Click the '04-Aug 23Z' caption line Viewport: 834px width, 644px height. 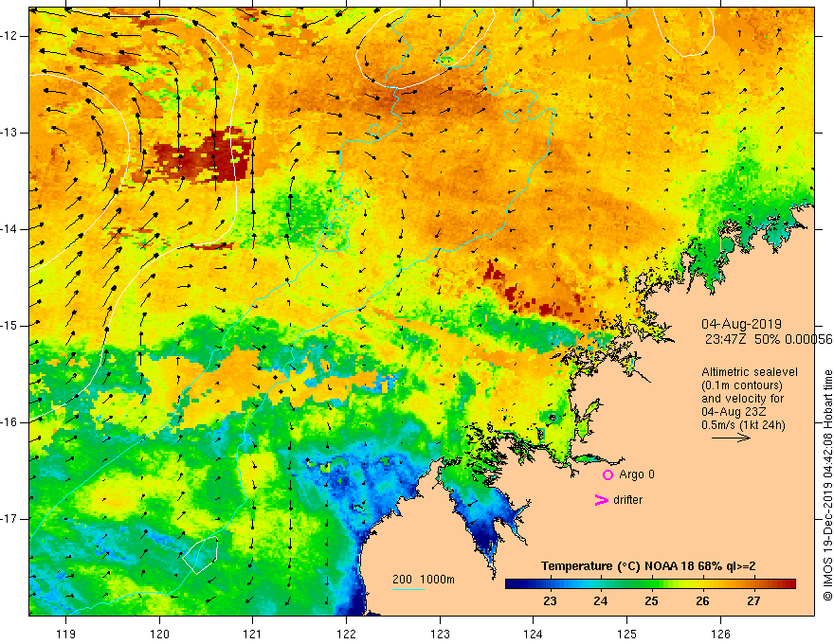pyautogui.click(x=734, y=412)
